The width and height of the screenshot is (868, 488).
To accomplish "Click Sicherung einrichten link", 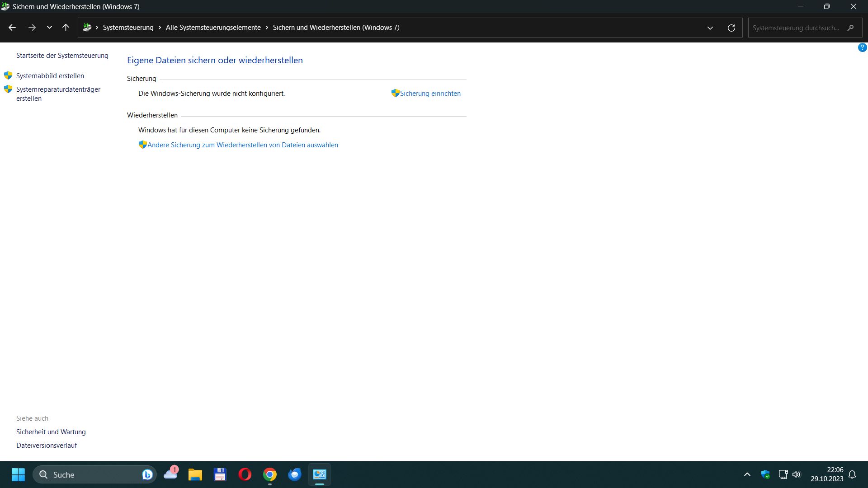I will coord(430,94).
